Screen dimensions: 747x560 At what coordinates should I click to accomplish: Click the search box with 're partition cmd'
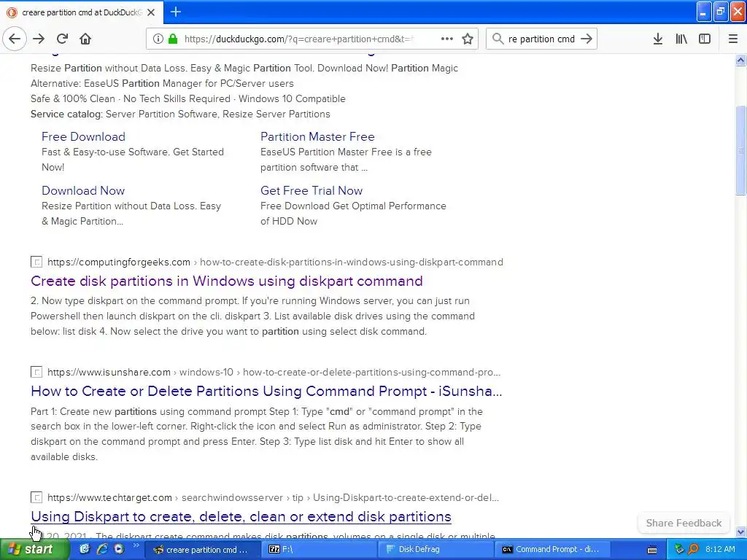tap(541, 39)
